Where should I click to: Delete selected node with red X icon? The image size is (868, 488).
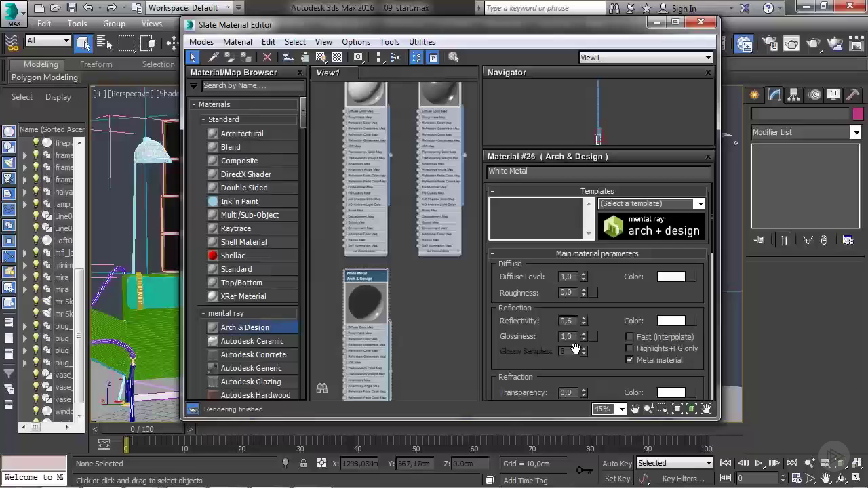coord(267,58)
